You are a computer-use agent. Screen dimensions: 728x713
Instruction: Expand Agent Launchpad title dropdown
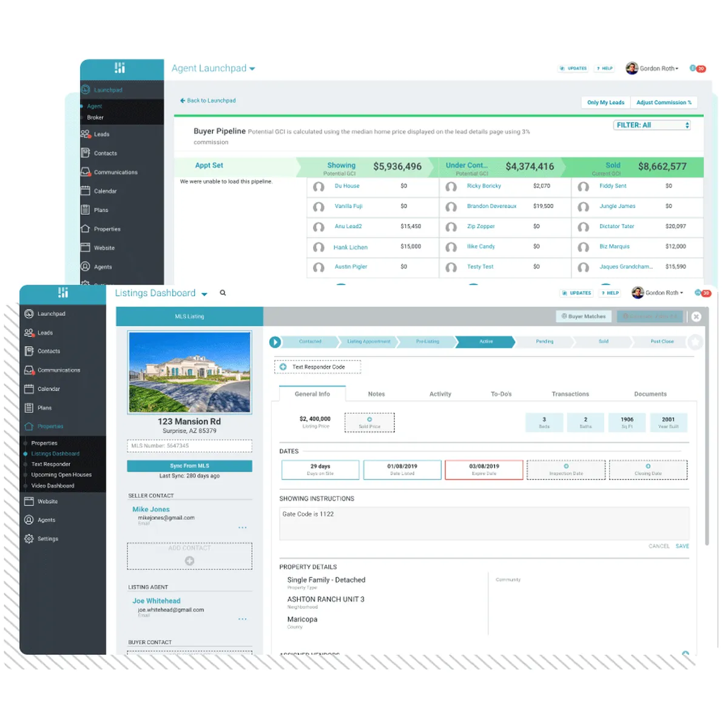click(x=252, y=69)
